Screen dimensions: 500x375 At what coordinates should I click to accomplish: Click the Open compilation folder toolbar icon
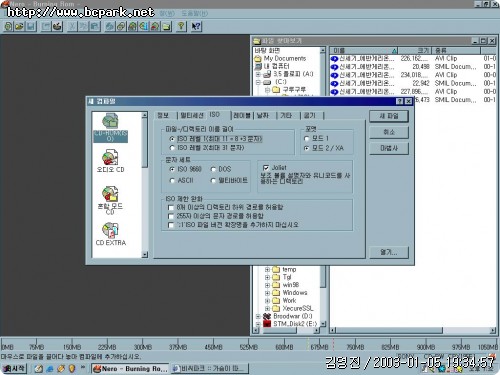click(19, 26)
